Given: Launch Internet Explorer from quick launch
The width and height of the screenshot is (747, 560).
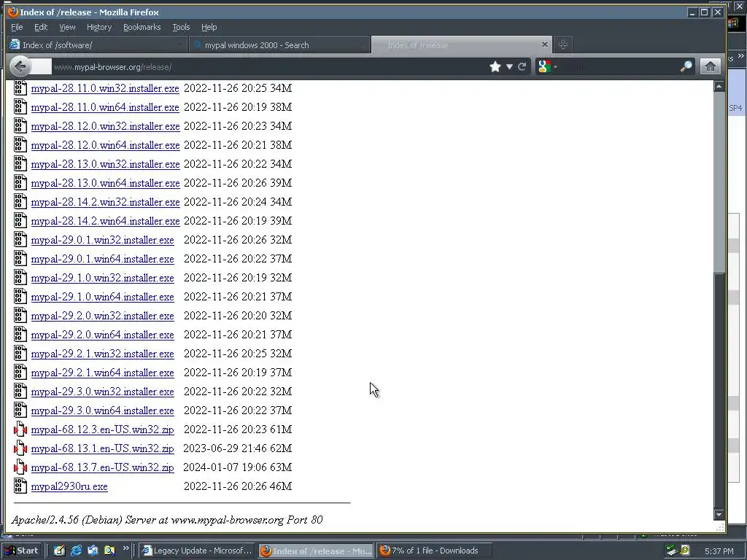Looking at the screenshot, I should 76,551.
